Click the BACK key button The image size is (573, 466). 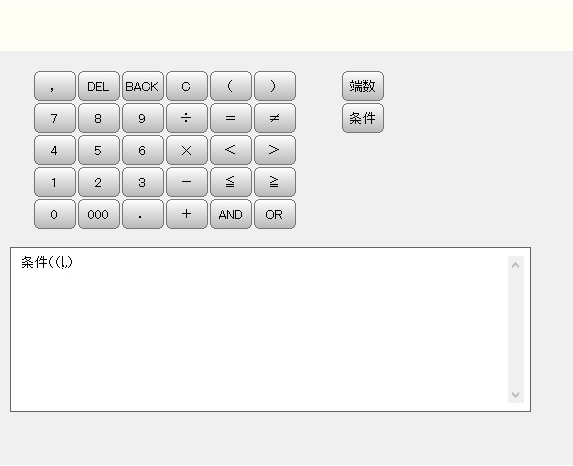coord(143,86)
